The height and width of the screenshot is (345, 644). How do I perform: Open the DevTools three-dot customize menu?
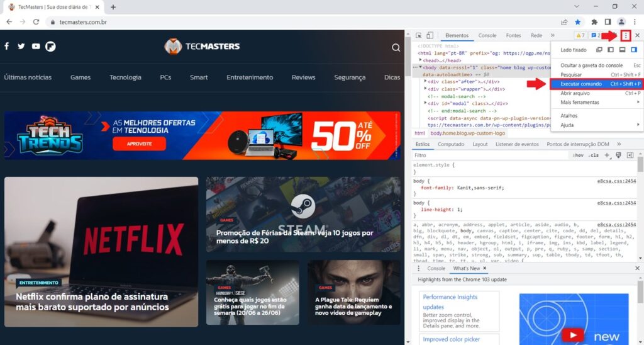pos(625,36)
